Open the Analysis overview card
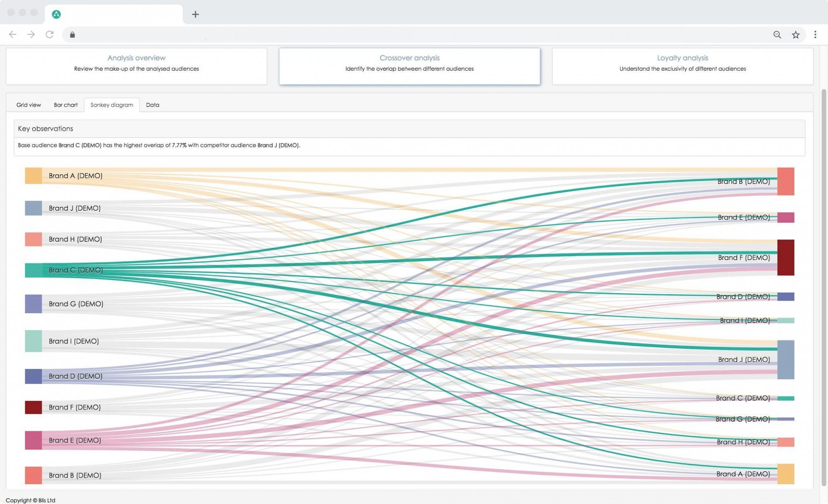The width and height of the screenshot is (828, 504). [137, 66]
